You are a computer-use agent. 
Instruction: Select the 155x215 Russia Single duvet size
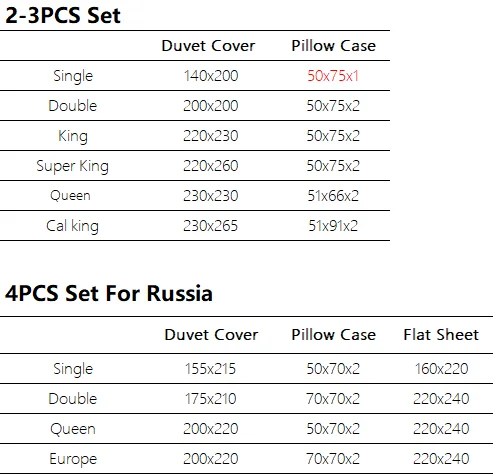(x=211, y=369)
